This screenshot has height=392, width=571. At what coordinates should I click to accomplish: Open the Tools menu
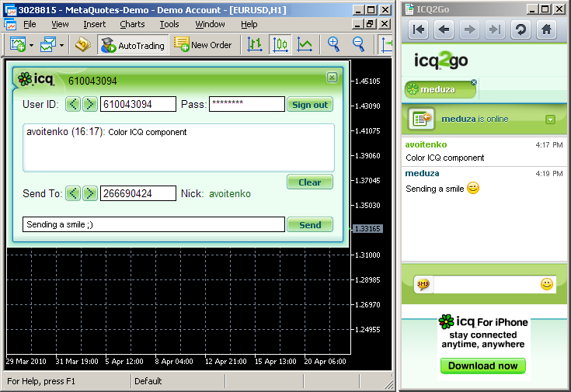[169, 24]
